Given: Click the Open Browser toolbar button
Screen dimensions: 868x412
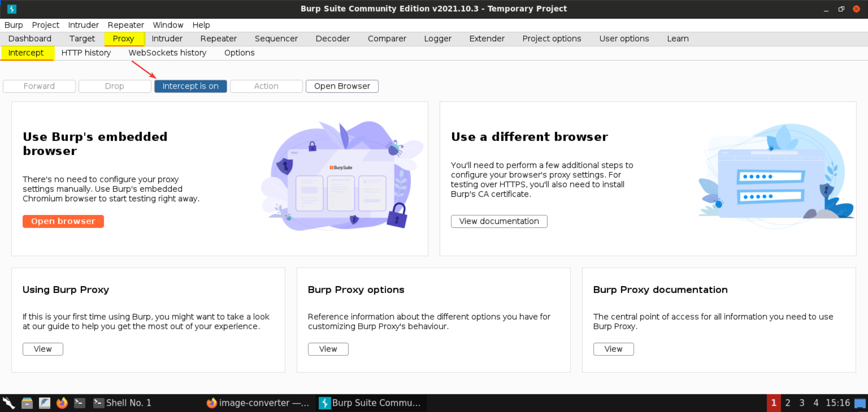Looking at the screenshot, I should 342,86.
